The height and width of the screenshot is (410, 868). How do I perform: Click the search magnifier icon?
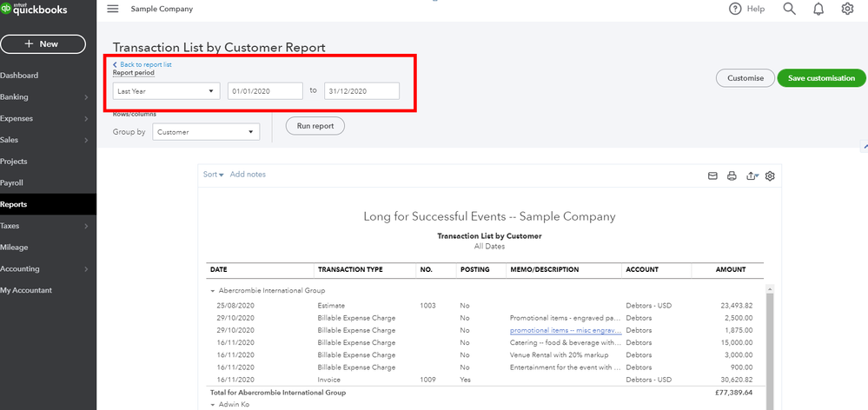pos(789,9)
